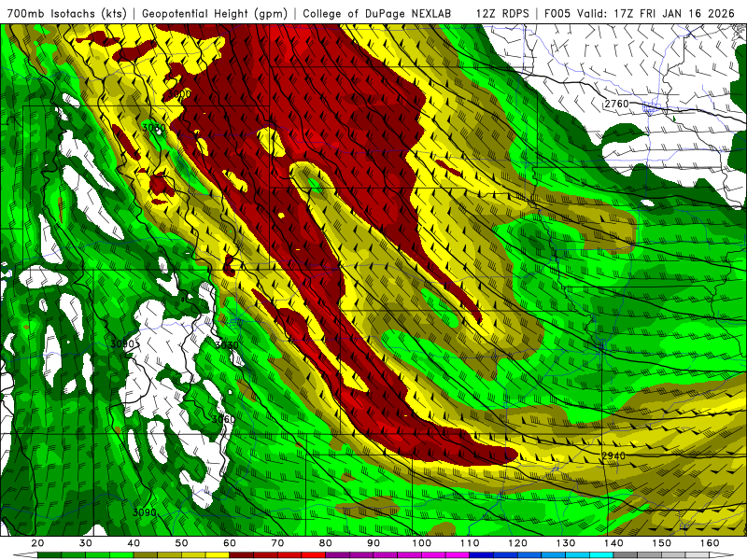This screenshot has height=560, width=747.
Task: Click the legend value 40
Action: [134, 543]
